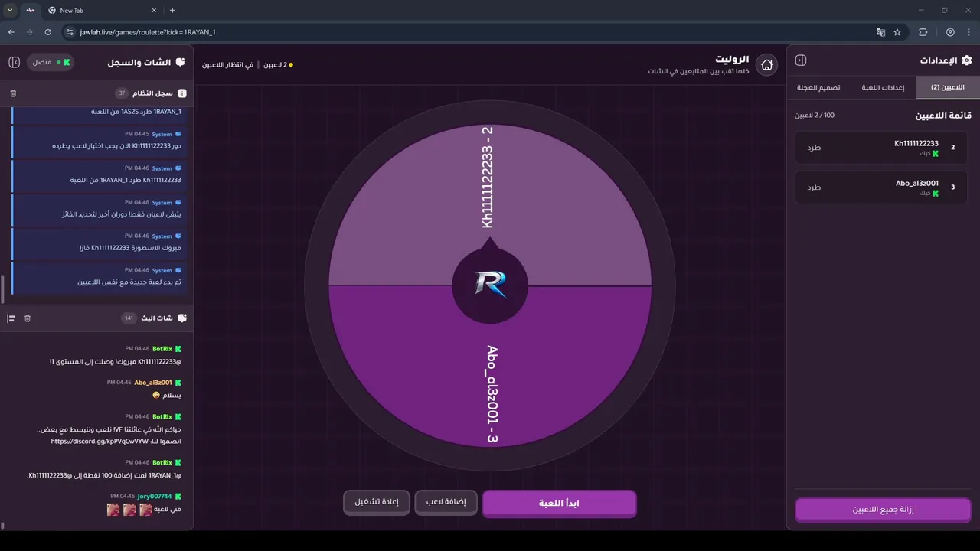Click the chat icon beside الشات والسجل header
The width and height of the screenshot is (980, 551).
[180, 62]
